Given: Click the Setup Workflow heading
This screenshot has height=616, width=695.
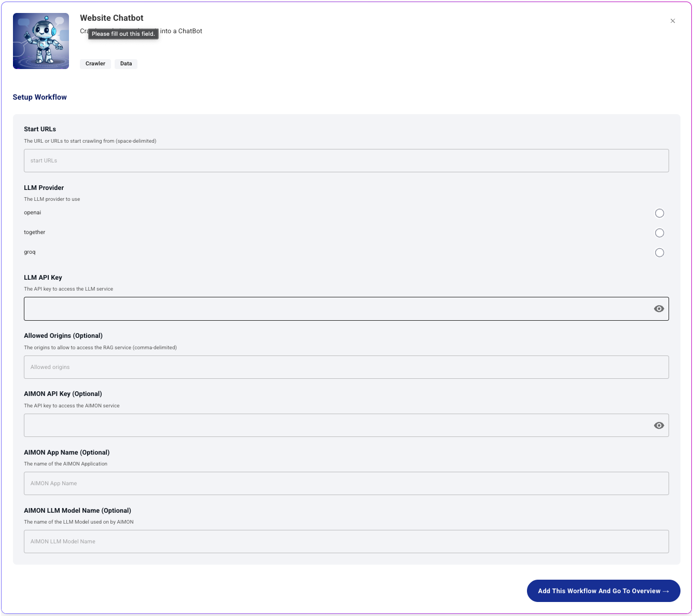Looking at the screenshot, I should tap(40, 97).
